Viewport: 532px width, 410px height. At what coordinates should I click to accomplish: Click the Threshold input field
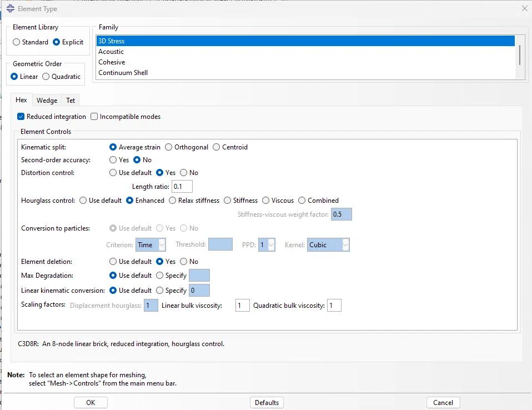(x=220, y=244)
